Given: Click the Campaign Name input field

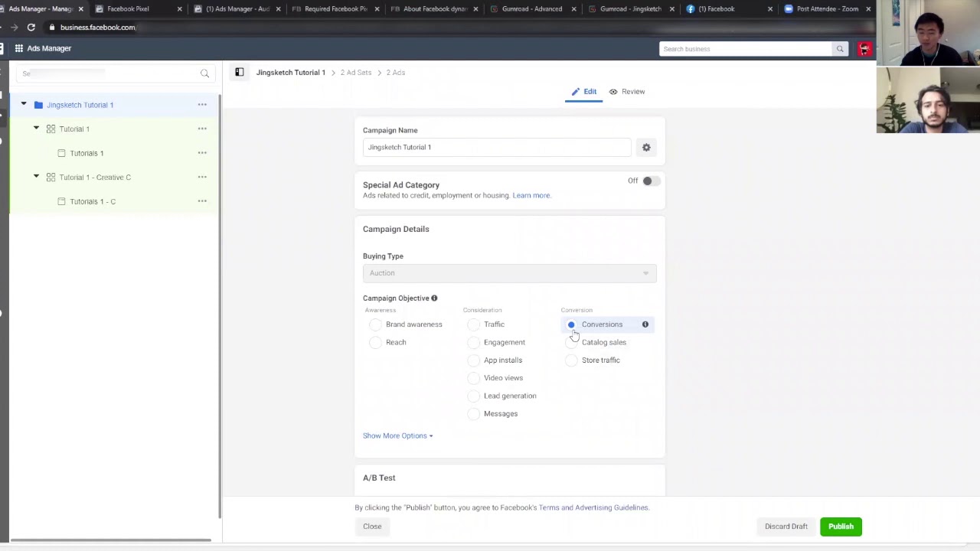Looking at the screenshot, I should (x=497, y=147).
